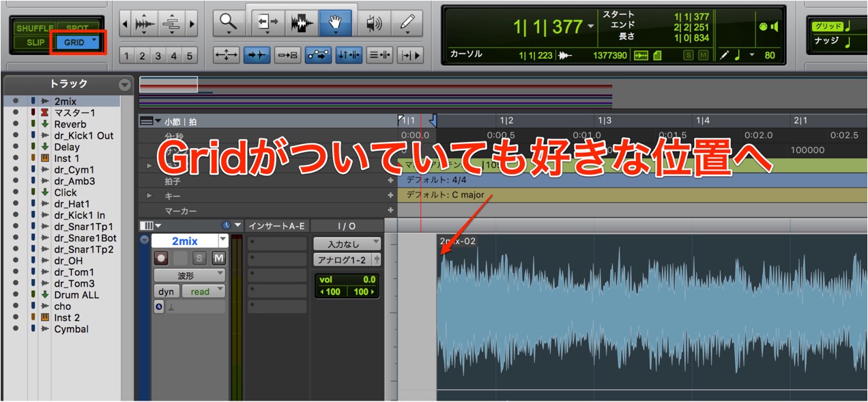Pick the Pencil tool
868x402 pixels.
(408, 23)
